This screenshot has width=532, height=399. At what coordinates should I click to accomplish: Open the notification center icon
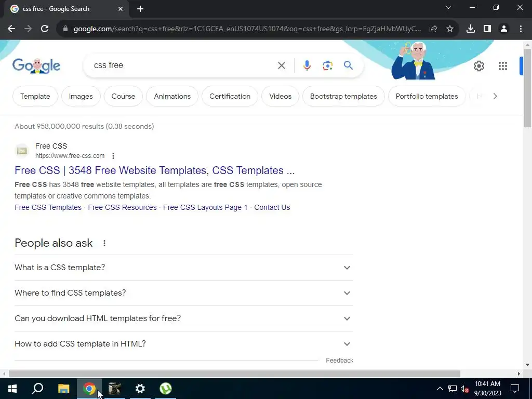(515, 389)
